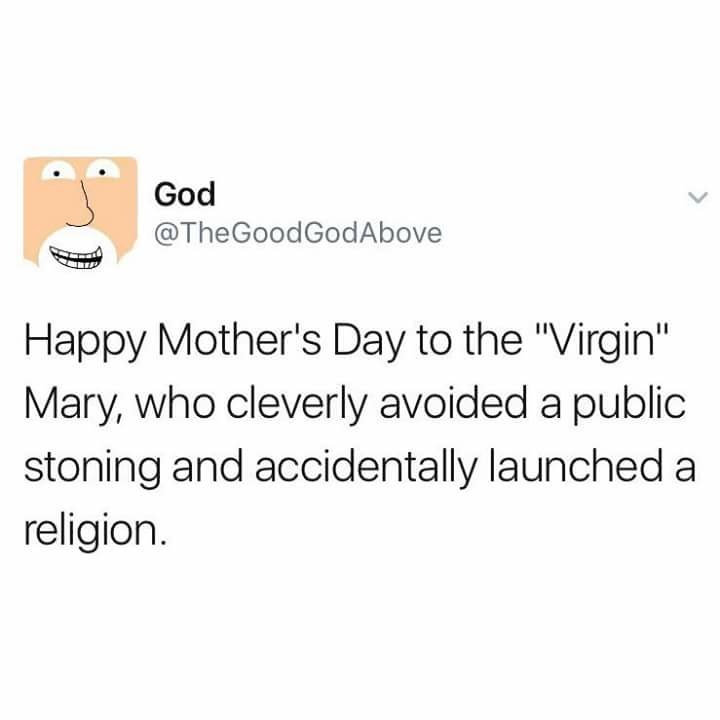Click the word "Happy" starting the tweet
The image size is (720, 720).
(x=84, y=344)
